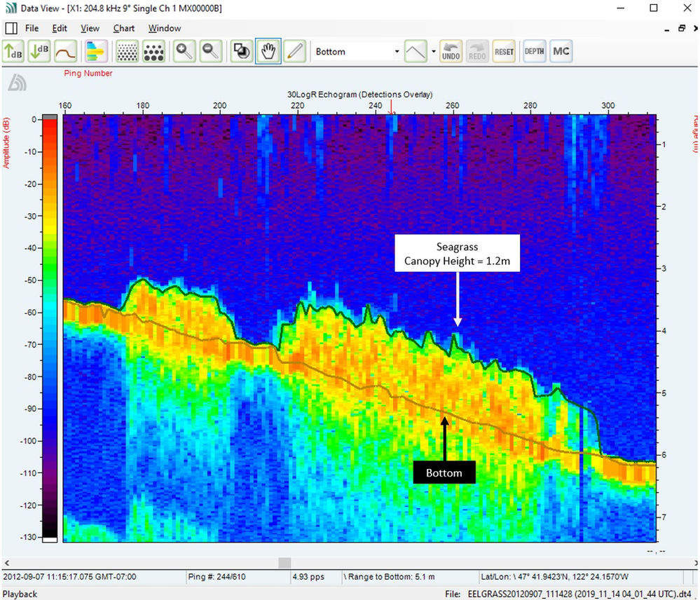Toggle the hand pan tool
This screenshot has width=700, height=600.
(x=268, y=50)
